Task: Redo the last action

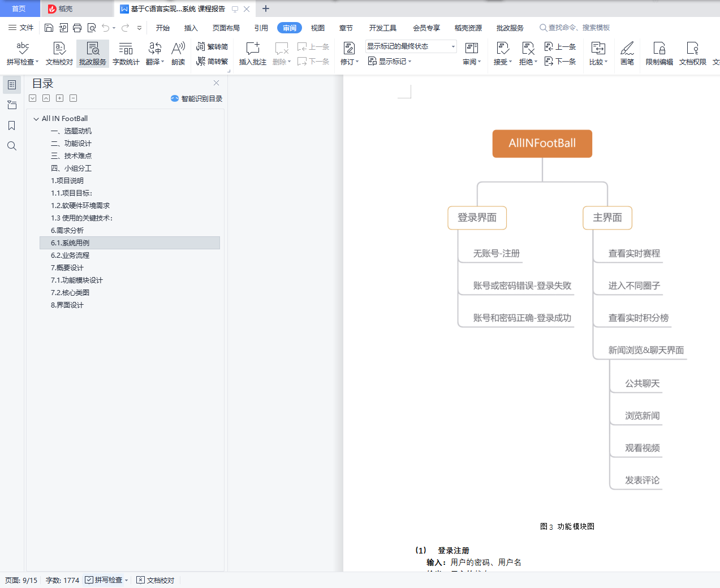Action: click(126, 28)
